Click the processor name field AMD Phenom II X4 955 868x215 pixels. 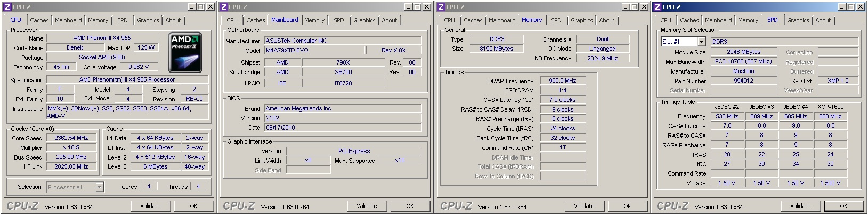(x=102, y=38)
